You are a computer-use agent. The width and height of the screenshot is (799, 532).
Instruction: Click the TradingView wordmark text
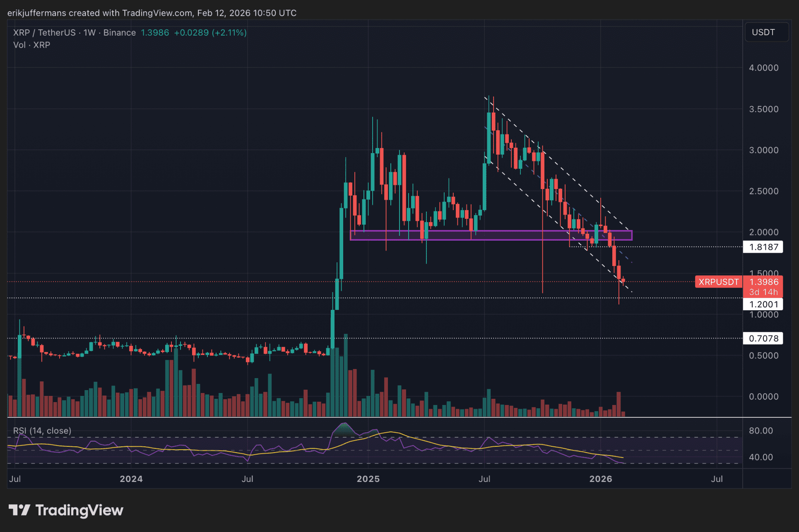pos(79,510)
